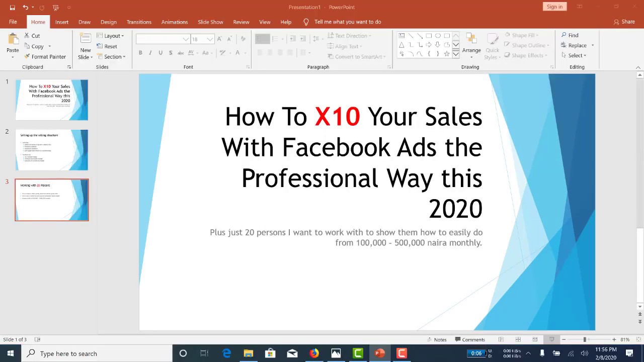Switch to the Design tab
Screen dimensions: 644x362
[108, 22]
